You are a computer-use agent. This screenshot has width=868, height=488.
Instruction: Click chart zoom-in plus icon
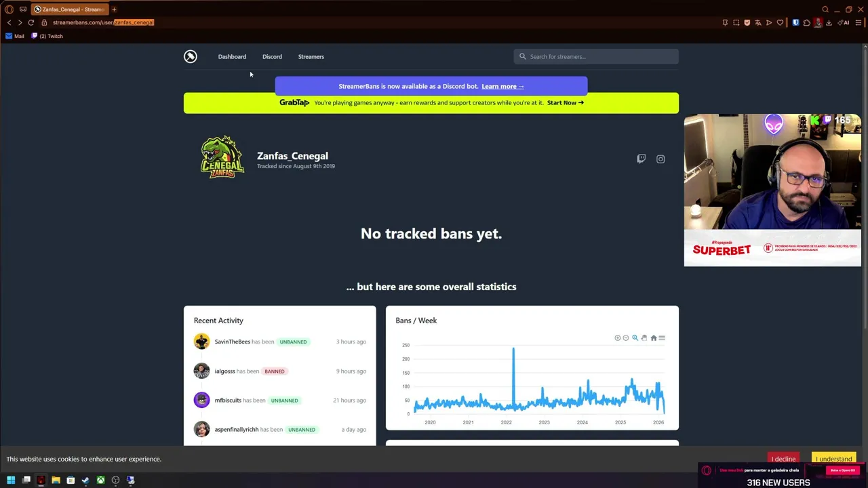coord(617,338)
